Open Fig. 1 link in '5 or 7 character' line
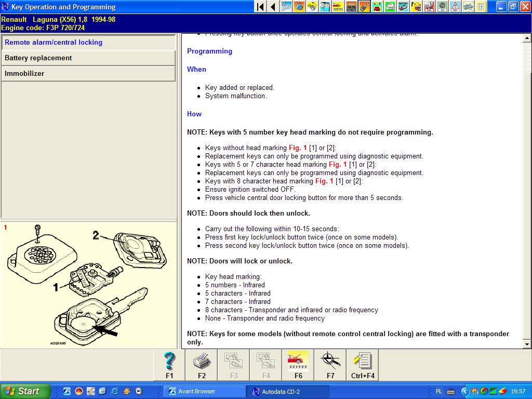 point(338,165)
